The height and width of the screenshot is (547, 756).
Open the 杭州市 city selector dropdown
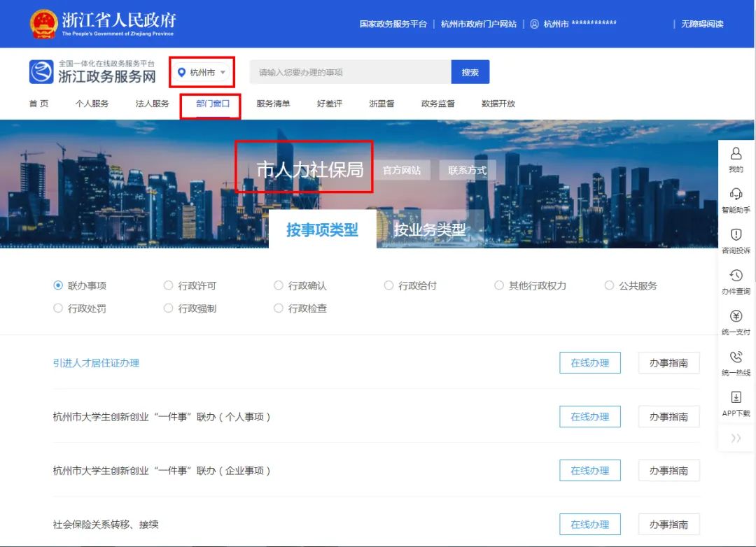202,72
